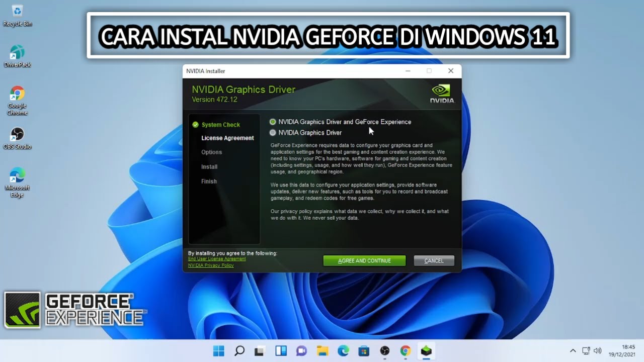Open the network status tray icon
This screenshot has width=644, height=362.
click(586, 351)
